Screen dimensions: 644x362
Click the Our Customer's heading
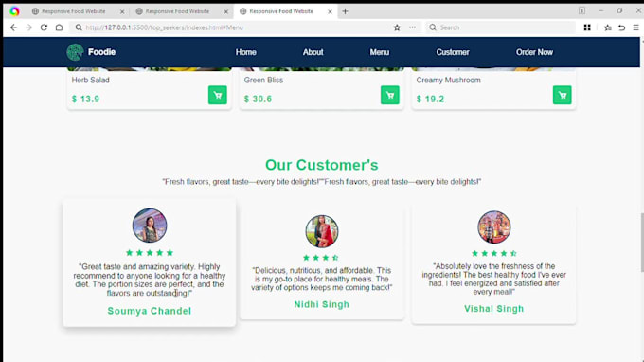pyautogui.click(x=322, y=165)
